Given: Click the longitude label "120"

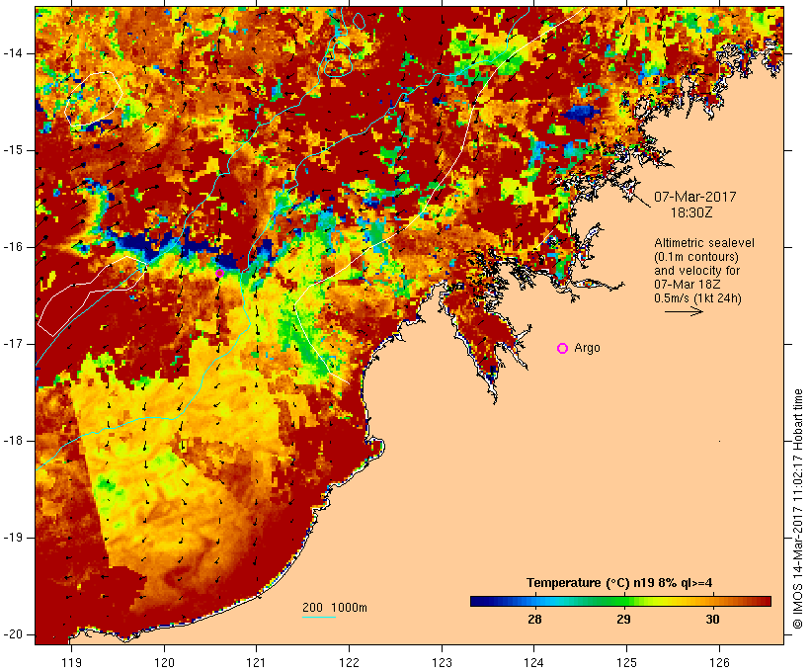Looking at the screenshot, I should (x=164, y=662).
